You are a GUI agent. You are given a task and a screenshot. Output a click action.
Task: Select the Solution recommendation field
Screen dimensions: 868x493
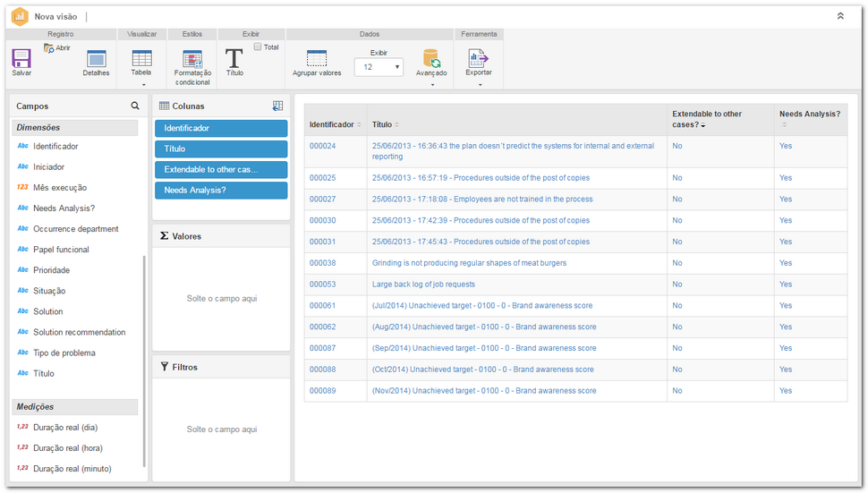pyautogui.click(x=79, y=332)
